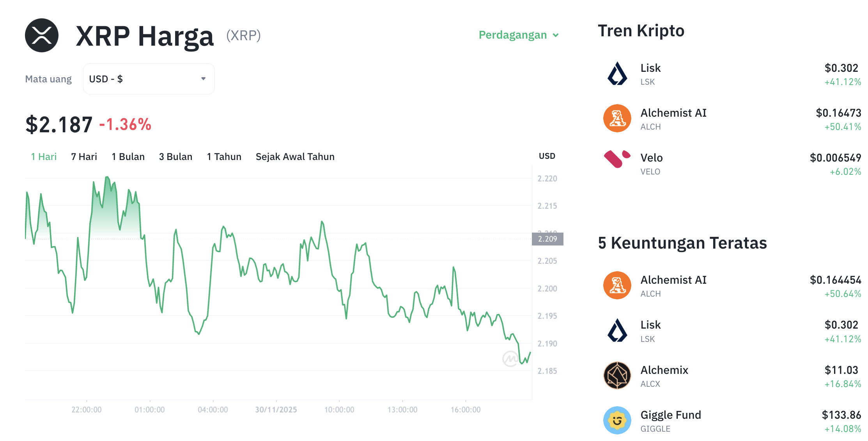The image size is (868, 441).
Task: View chart with Sejak Awal Tahun range
Action: coord(295,156)
